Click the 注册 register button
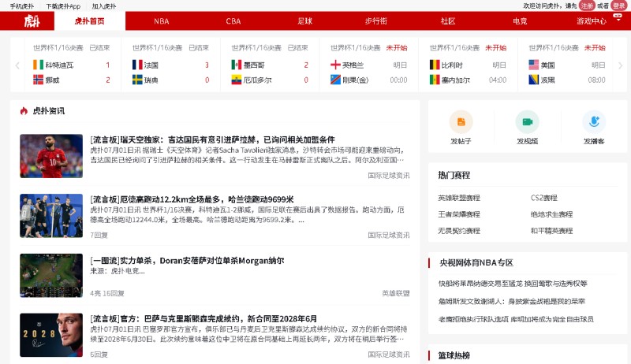 (x=587, y=6)
